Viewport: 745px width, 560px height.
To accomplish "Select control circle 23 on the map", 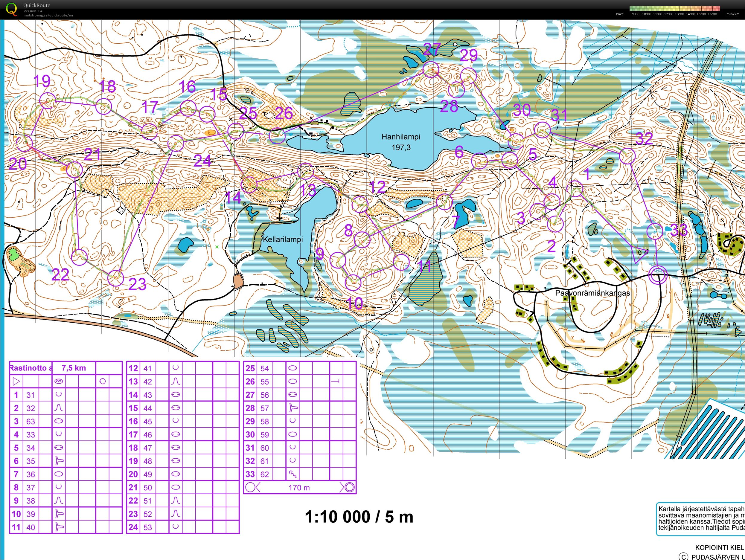I will pos(115,278).
